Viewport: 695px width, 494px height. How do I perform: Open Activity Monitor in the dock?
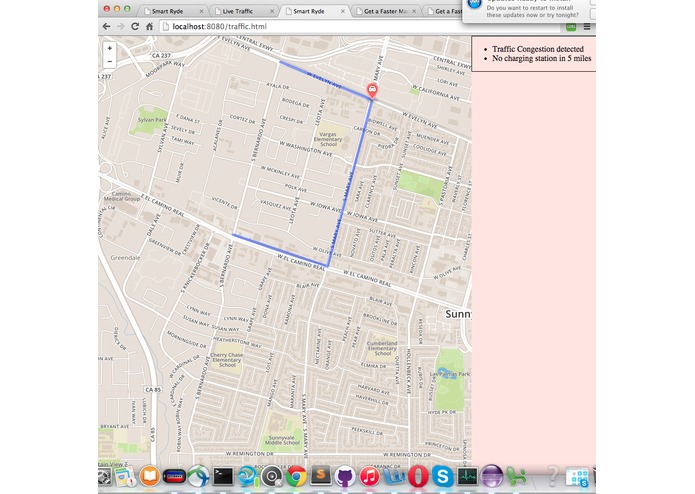click(x=467, y=476)
